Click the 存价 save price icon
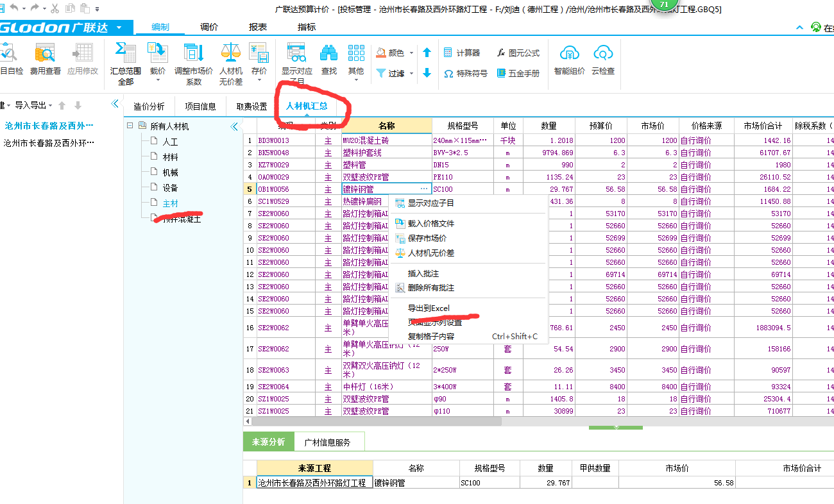The image size is (834, 504). (257, 58)
